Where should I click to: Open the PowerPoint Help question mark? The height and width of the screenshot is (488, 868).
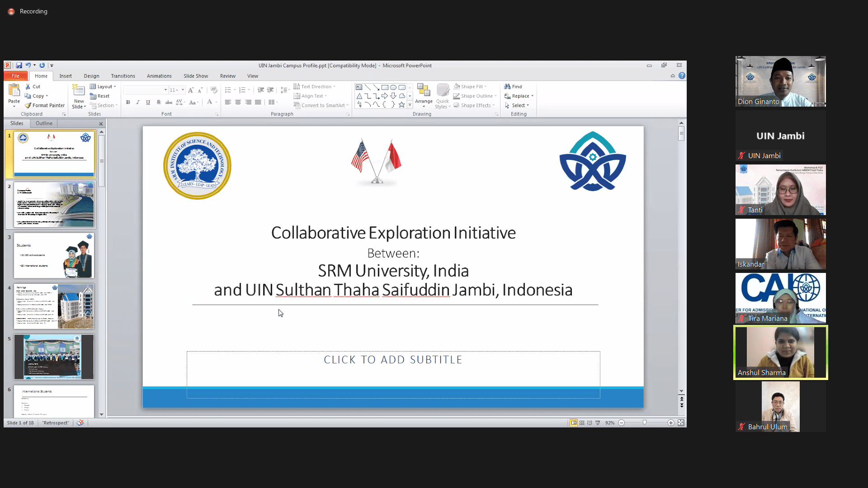click(682, 76)
